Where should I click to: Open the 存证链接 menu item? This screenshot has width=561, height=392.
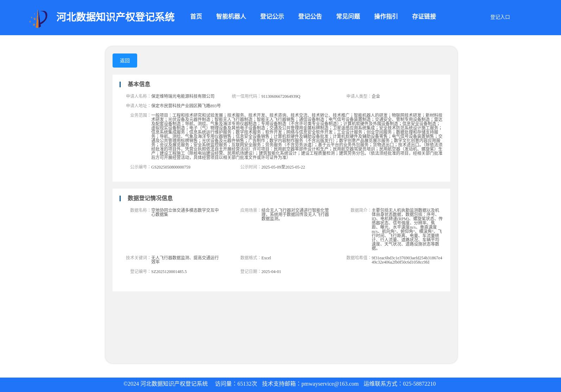tap(424, 17)
